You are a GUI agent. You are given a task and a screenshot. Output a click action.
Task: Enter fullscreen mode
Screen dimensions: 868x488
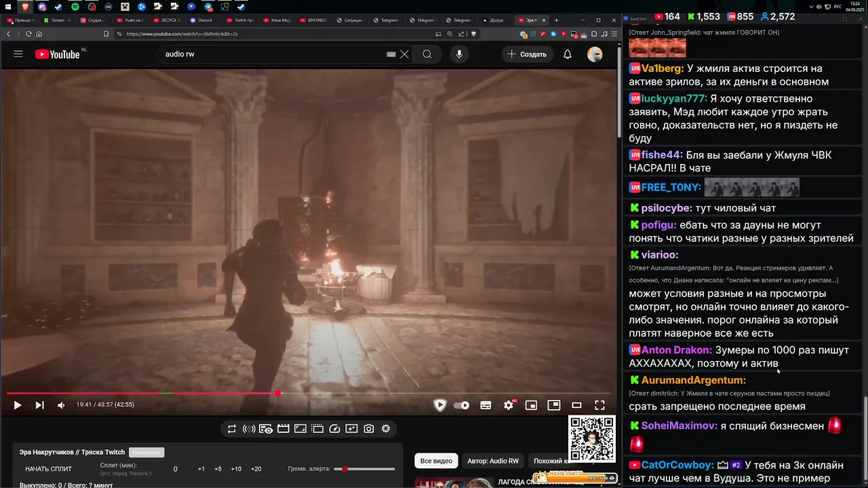599,405
